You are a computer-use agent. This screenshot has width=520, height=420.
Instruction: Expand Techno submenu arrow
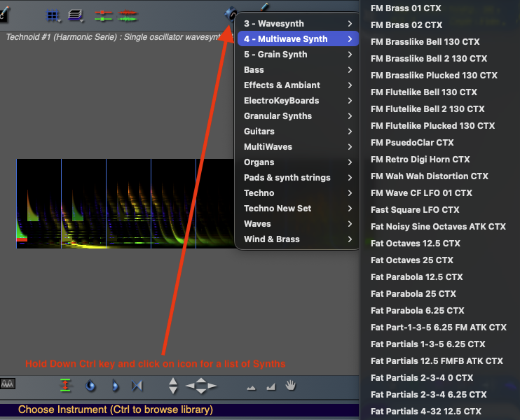point(350,192)
